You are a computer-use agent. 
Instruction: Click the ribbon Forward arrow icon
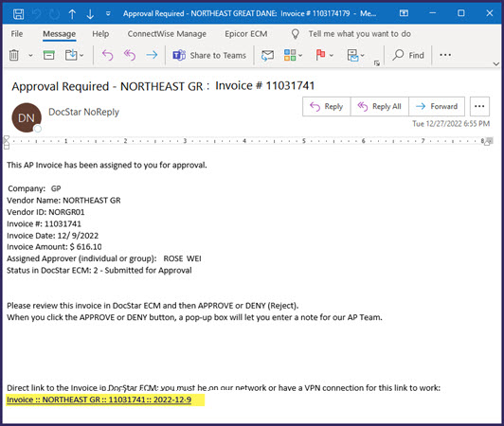152,55
